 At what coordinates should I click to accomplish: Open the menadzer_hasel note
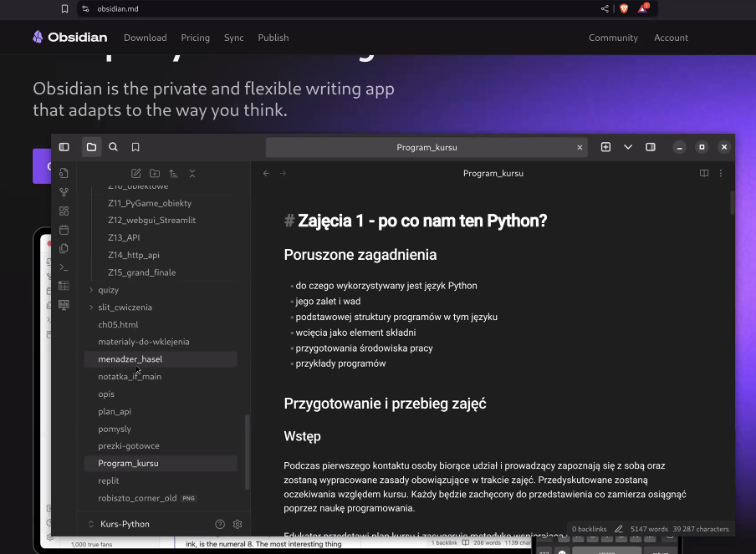161,359
